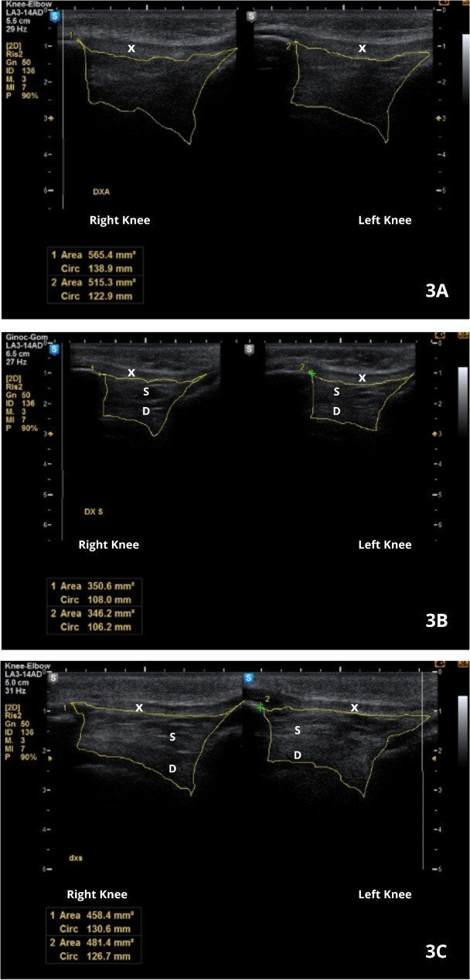Image resolution: width=470 pixels, height=980 pixels.
Task: Click the blue S active-side icon in panel 3B
Action: [55, 350]
